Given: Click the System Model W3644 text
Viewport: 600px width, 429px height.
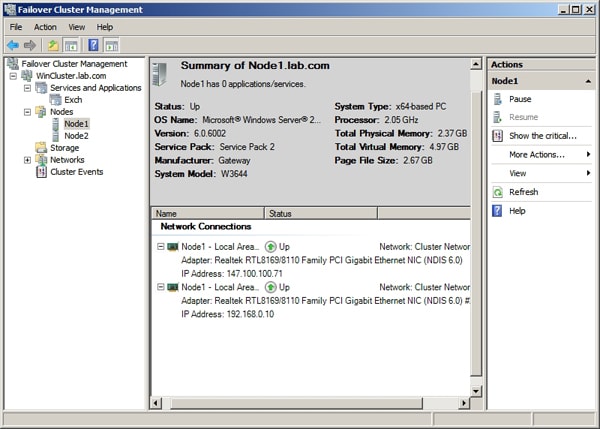Looking at the screenshot, I should coord(201,174).
